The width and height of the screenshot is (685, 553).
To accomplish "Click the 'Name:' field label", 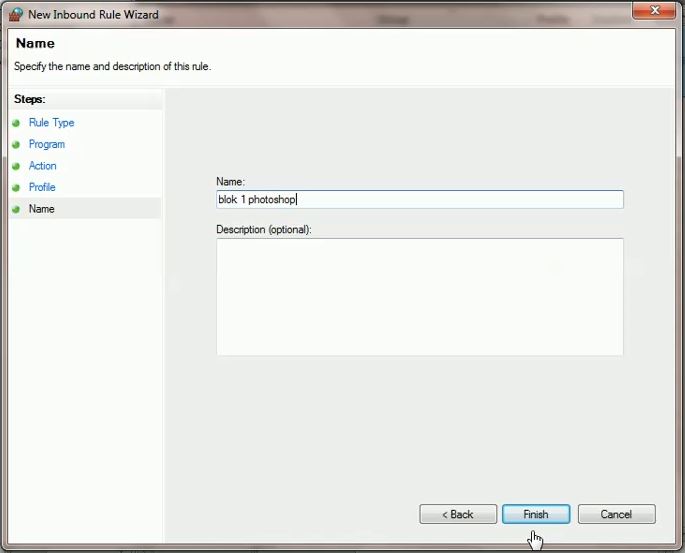I will pos(230,181).
